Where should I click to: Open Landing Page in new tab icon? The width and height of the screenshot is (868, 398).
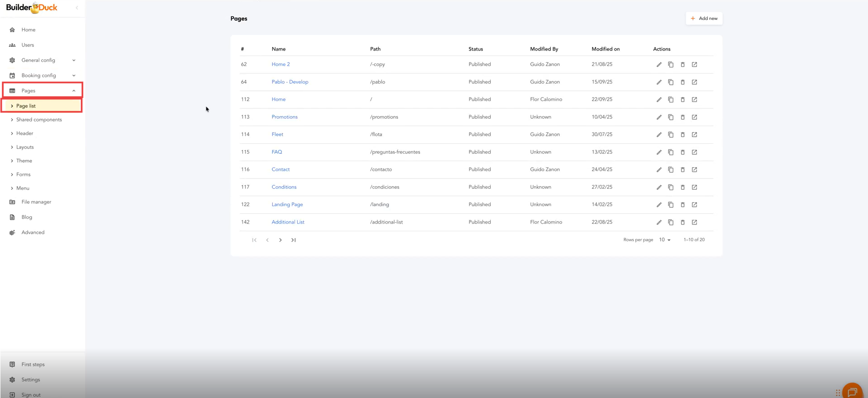pos(694,205)
